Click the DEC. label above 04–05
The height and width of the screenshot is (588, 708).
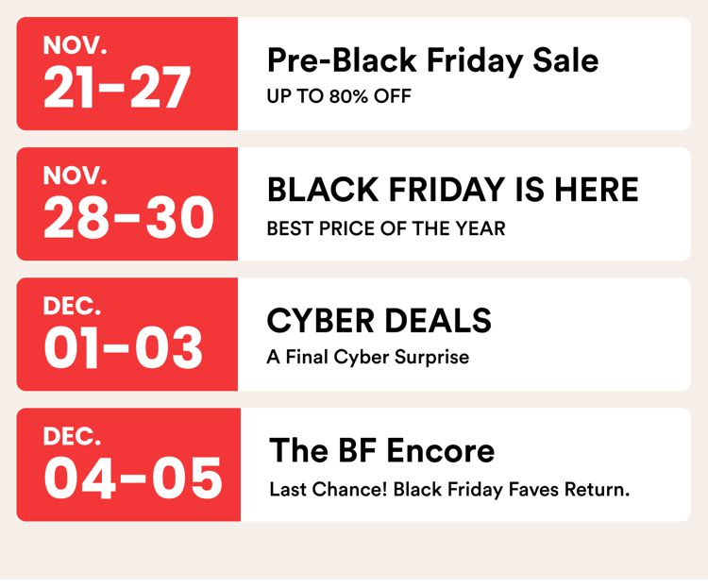(x=75, y=436)
